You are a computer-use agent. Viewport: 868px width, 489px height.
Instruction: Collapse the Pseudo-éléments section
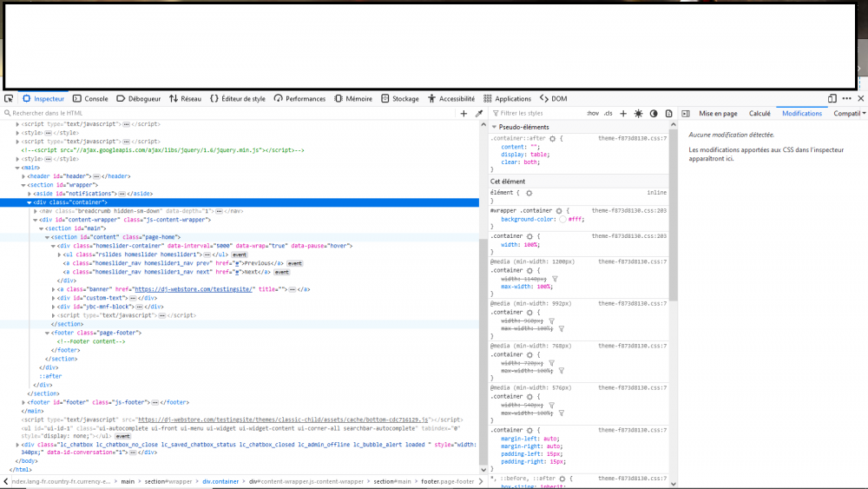click(x=495, y=127)
